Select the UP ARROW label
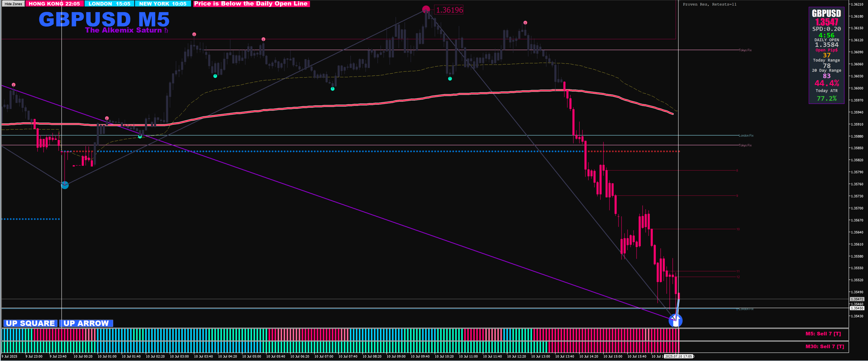The image size is (868, 361). 86,323
